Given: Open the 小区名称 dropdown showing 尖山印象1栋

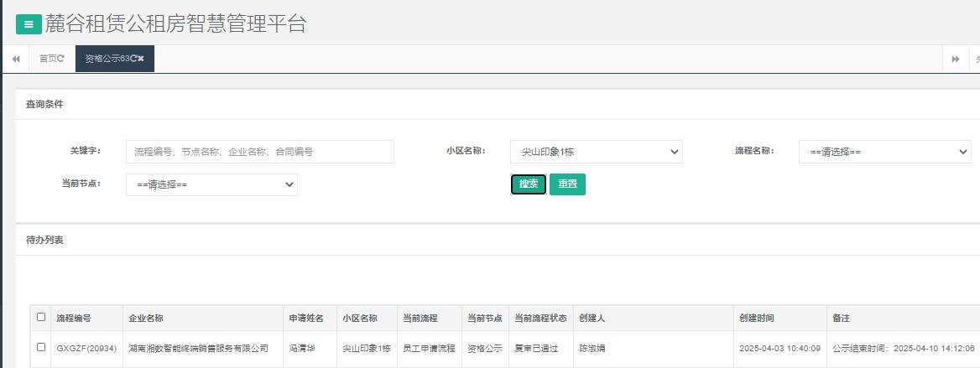Looking at the screenshot, I should [x=596, y=152].
